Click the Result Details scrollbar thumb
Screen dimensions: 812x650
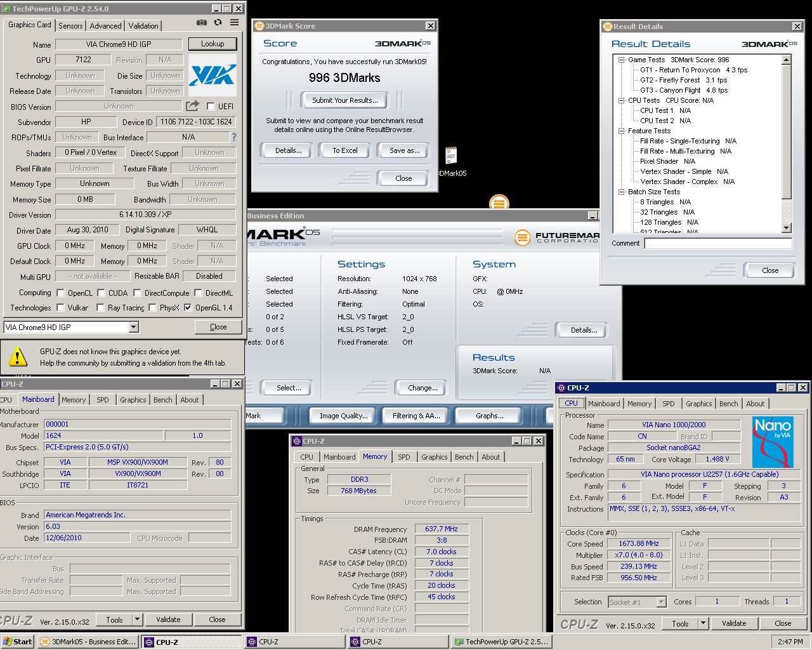point(787,132)
